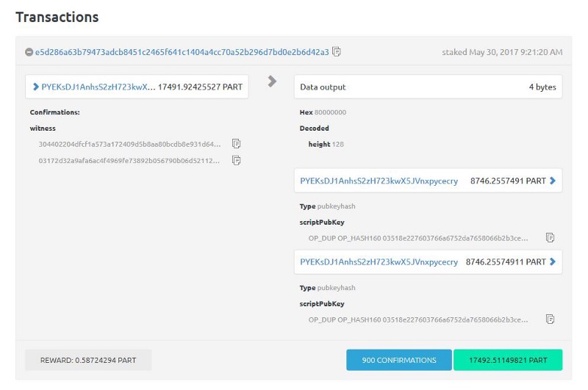
Task: Copy witness value starting 03172d32a9afa6ac
Action: click(x=236, y=160)
